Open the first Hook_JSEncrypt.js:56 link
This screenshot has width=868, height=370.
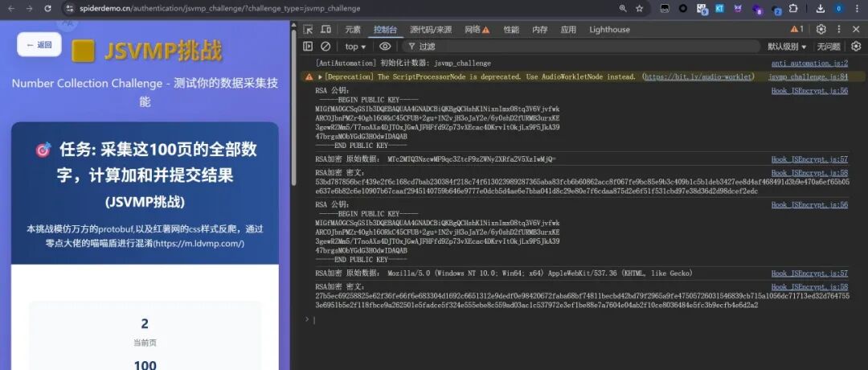809,91
